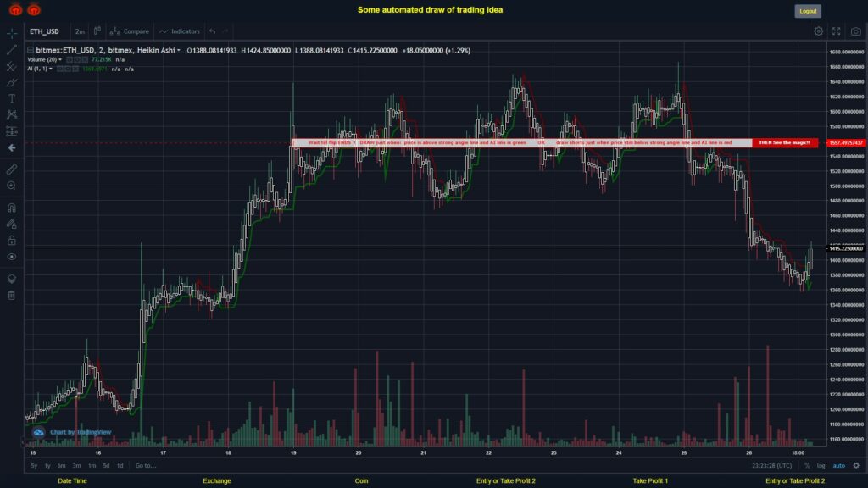
Task: Take a chart snapshot with the camera icon
Action: pos(856,31)
